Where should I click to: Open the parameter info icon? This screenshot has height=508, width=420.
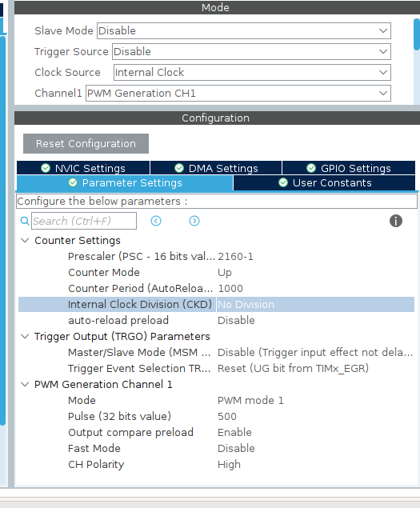coord(396,221)
